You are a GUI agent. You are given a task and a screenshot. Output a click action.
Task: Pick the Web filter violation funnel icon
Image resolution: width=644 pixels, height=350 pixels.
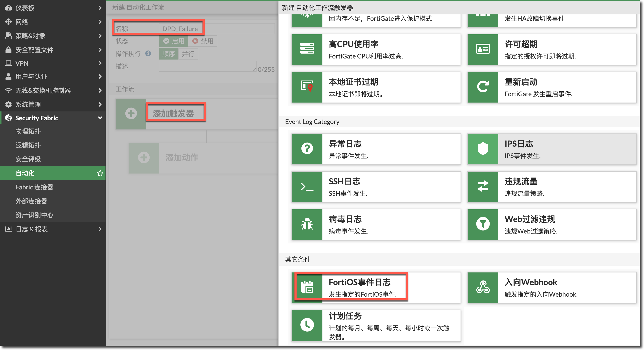click(x=483, y=224)
